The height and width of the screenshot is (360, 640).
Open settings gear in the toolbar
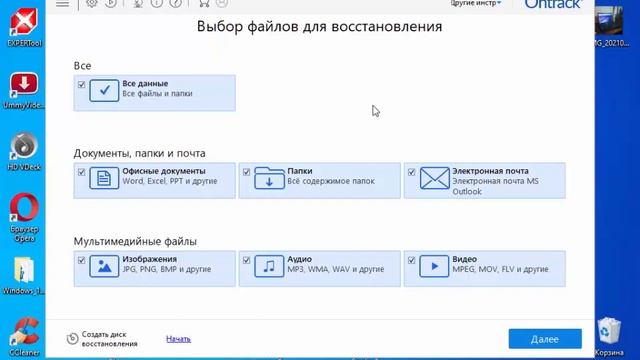92,3
